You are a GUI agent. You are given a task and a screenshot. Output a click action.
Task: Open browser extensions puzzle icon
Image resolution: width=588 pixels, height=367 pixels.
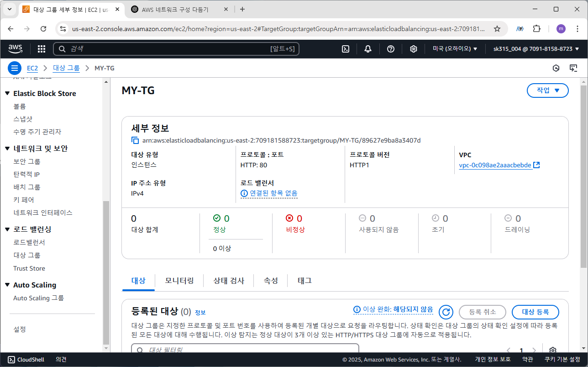point(537,28)
